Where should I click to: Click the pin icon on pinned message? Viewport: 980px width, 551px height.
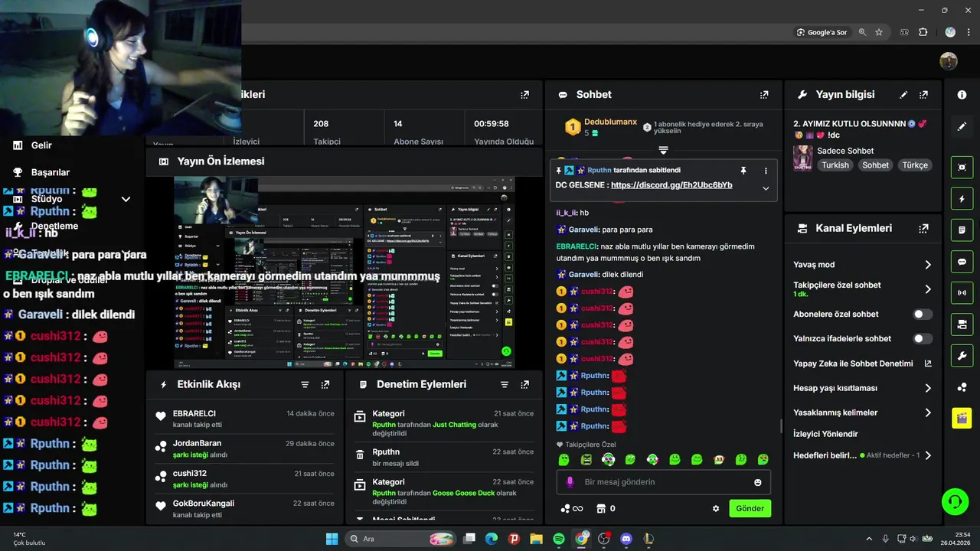pyautogui.click(x=743, y=171)
